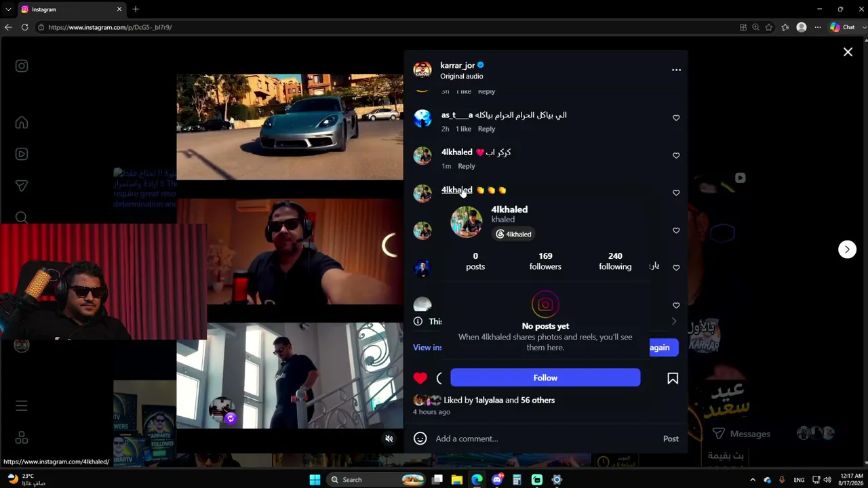Open File Explorer from the taskbar

pyautogui.click(x=457, y=480)
